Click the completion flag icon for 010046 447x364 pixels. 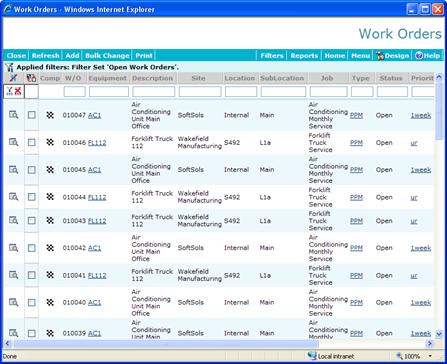50,142
